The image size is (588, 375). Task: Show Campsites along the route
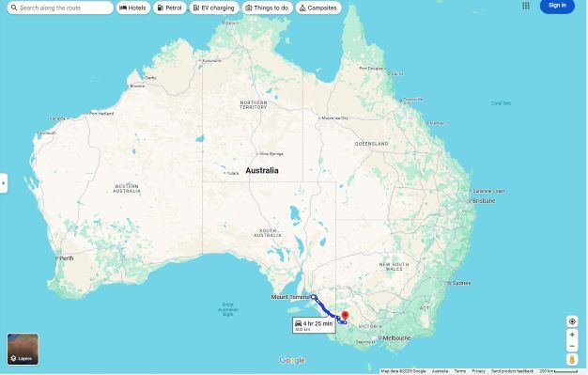(x=318, y=8)
